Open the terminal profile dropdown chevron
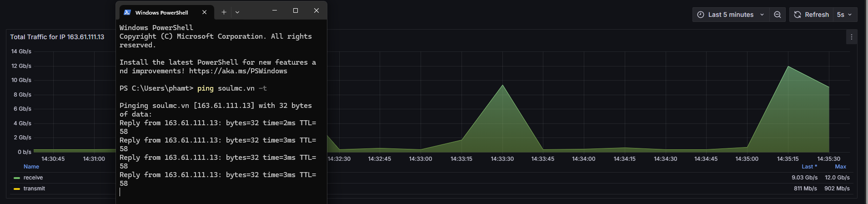 pos(237,12)
